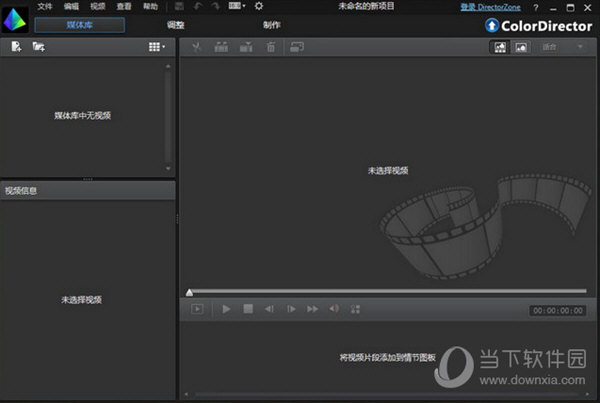The height and width of the screenshot is (403, 600).
Task: Open the keyboard layout dropdown in title bar
Action: tap(237, 6)
